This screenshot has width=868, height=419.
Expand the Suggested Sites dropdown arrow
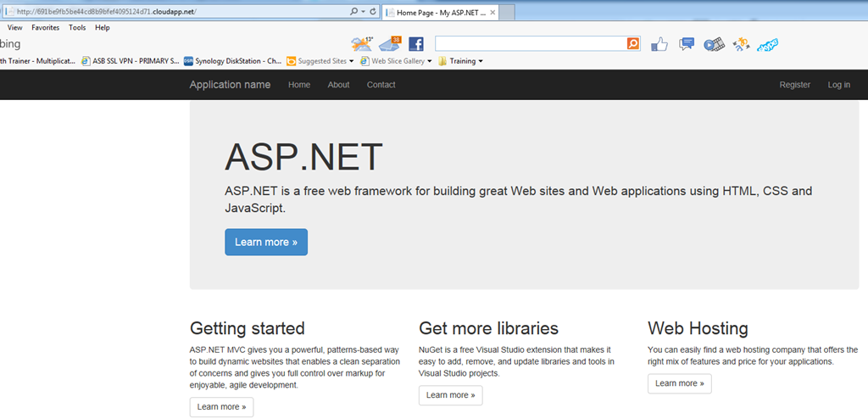352,62
